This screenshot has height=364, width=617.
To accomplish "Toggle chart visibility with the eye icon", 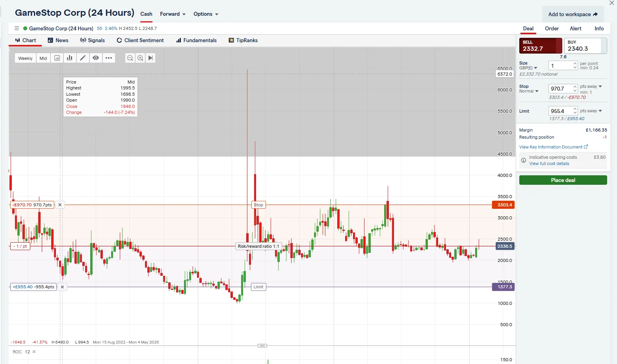I will tap(96, 58).
